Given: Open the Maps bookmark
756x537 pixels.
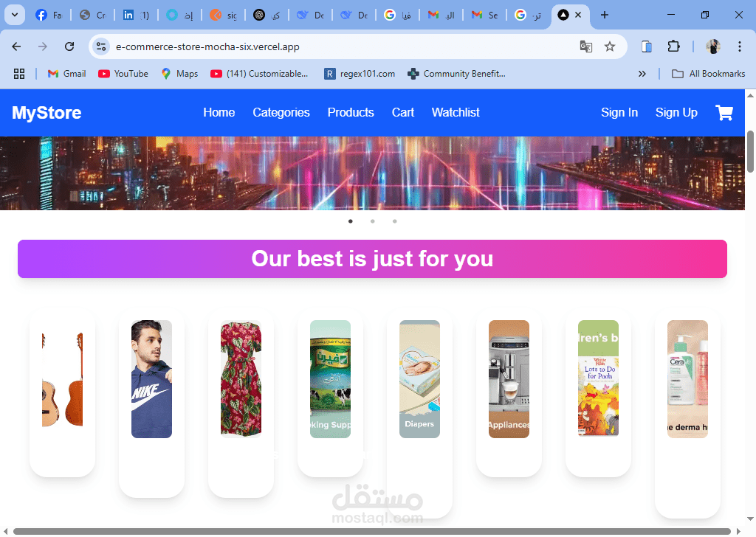Looking at the screenshot, I should pyautogui.click(x=180, y=74).
